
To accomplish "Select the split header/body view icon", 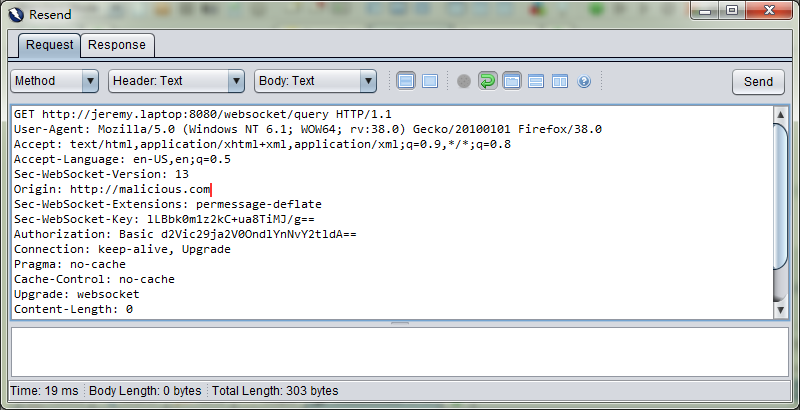I will coord(406,81).
